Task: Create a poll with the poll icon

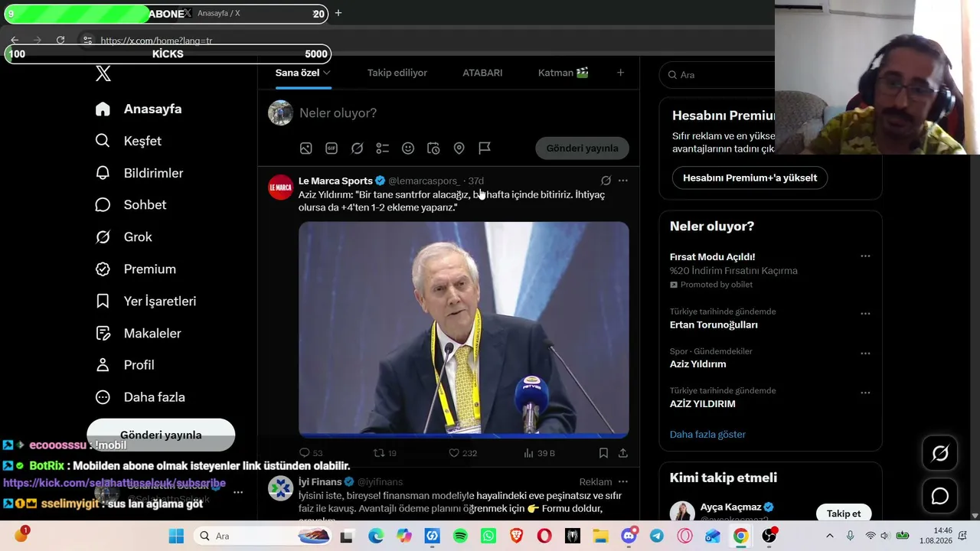Action: (x=383, y=148)
